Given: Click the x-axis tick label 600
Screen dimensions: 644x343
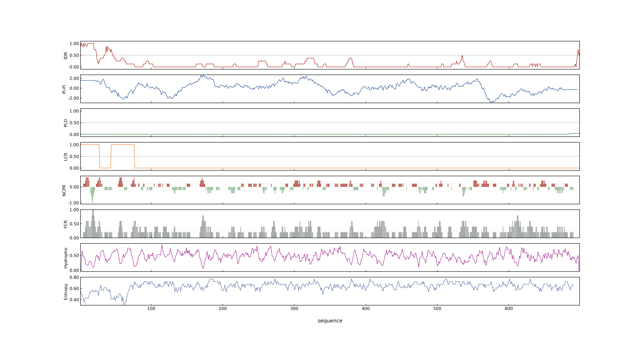Looking at the screenshot, I should (x=509, y=309).
